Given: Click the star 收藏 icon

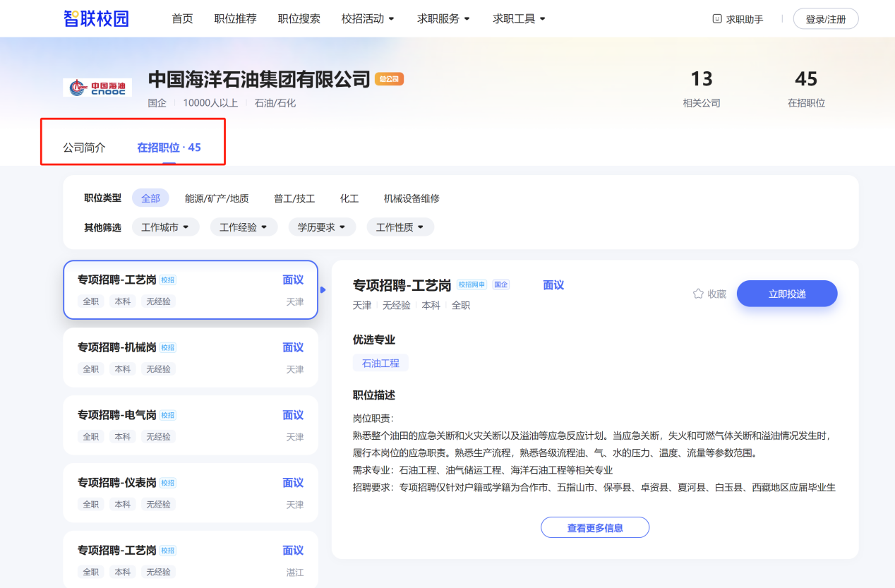Looking at the screenshot, I should (698, 294).
